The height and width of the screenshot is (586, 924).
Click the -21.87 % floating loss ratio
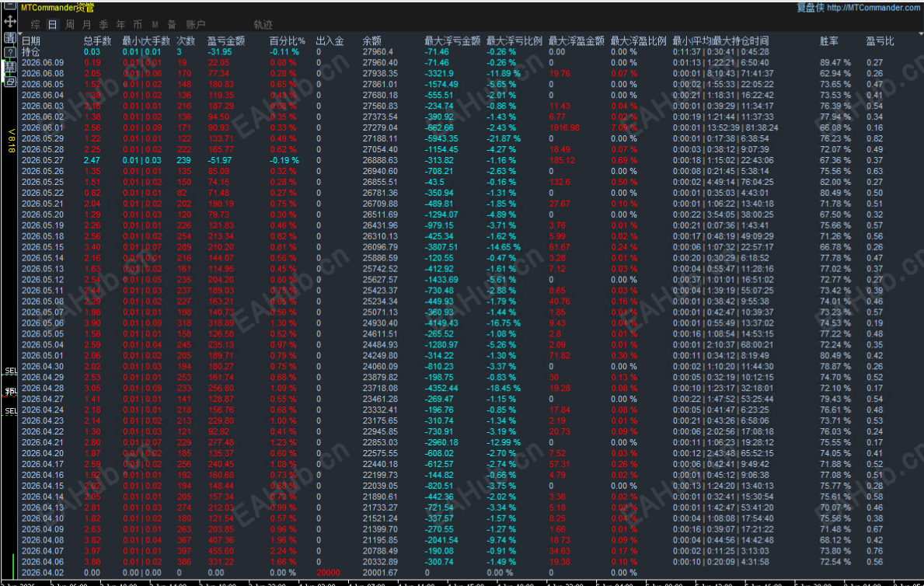[504, 138]
